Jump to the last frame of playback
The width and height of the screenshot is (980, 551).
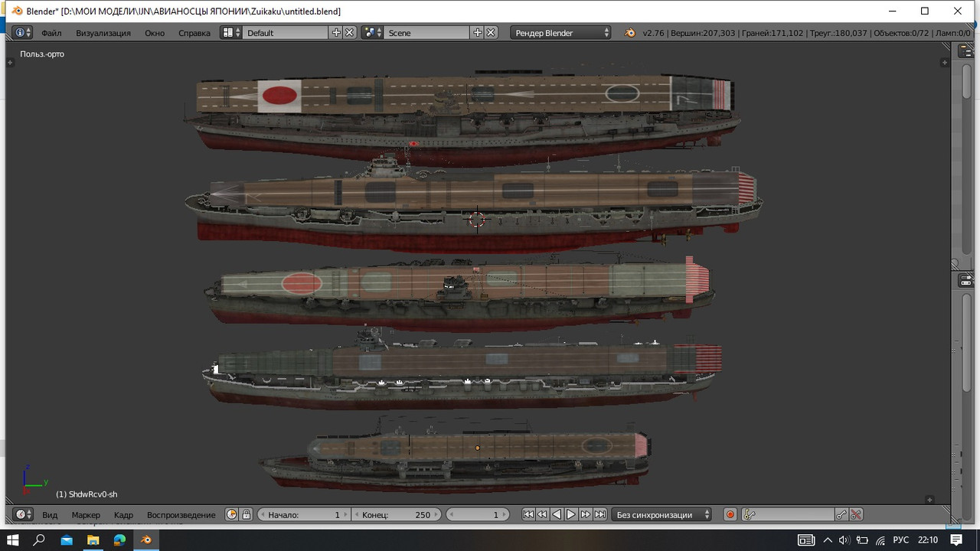click(600, 515)
